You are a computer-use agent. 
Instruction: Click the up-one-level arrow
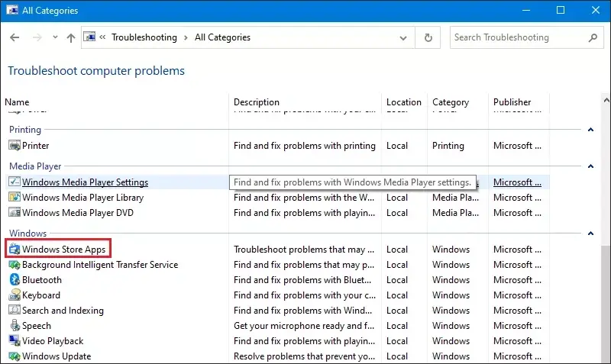click(x=70, y=37)
